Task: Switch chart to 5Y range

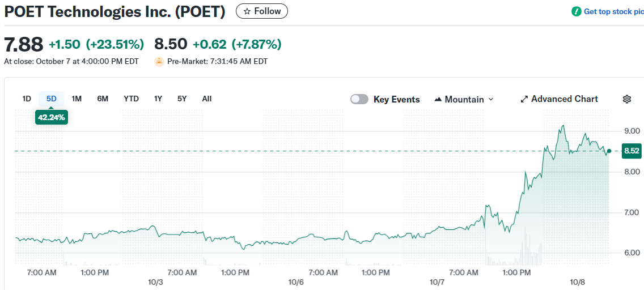Action: click(x=182, y=99)
